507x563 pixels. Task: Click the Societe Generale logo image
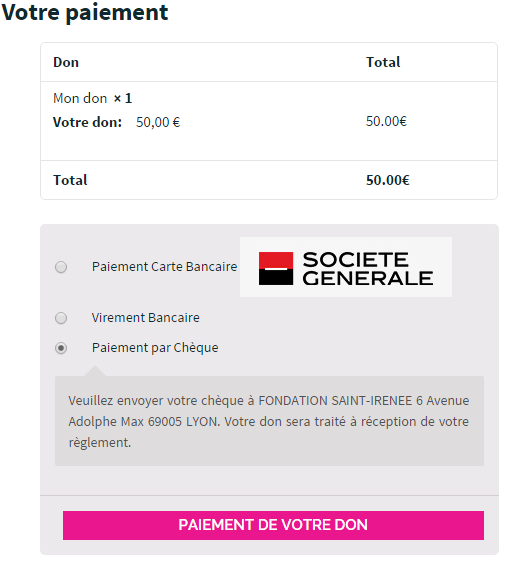(x=346, y=267)
